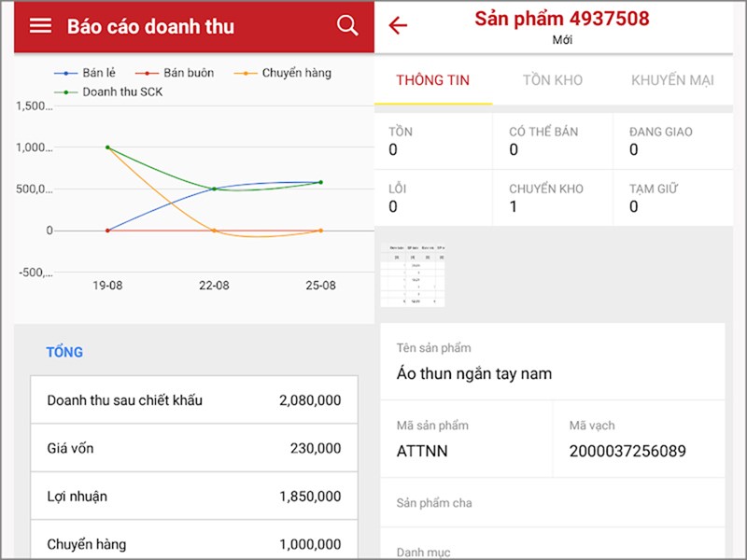The height and width of the screenshot is (560, 747).
Task: Click the Mới status label
Action: point(562,40)
